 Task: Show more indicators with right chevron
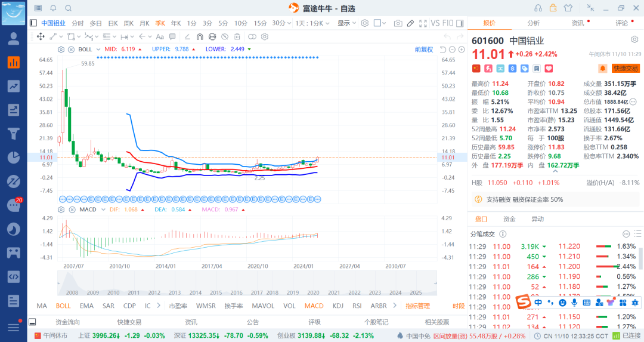click(x=395, y=306)
